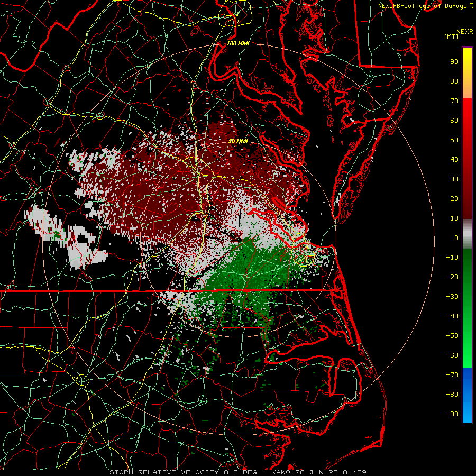
Task: Select the -20 scale value
Action: tap(452, 277)
